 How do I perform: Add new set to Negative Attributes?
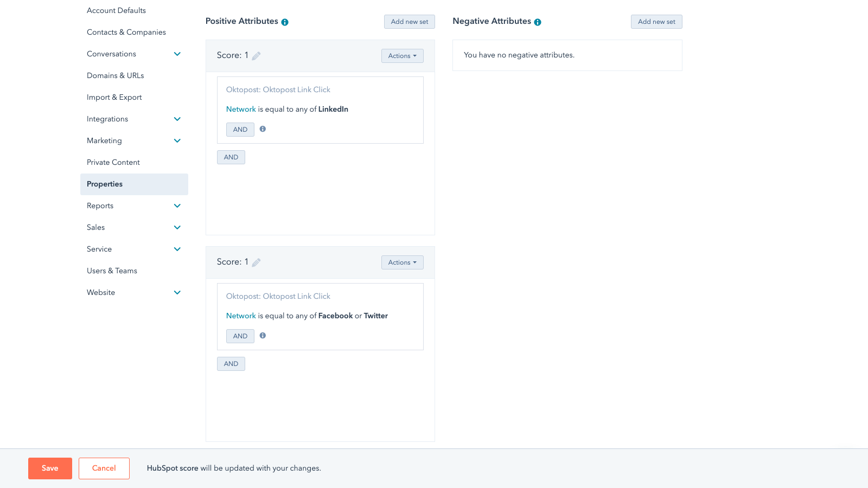[656, 22]
